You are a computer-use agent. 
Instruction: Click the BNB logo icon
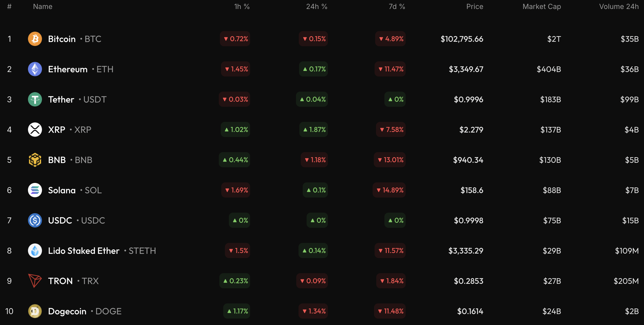[35, 160]
